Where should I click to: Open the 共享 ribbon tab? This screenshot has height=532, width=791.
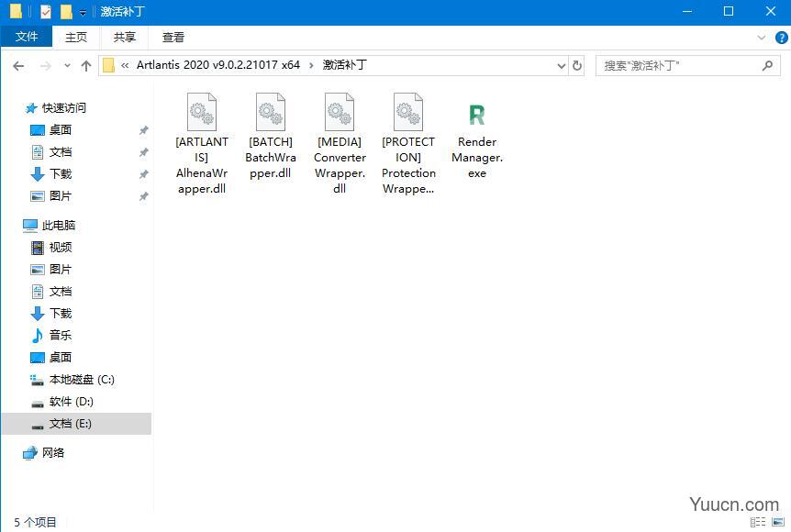(x=124, y=37)
